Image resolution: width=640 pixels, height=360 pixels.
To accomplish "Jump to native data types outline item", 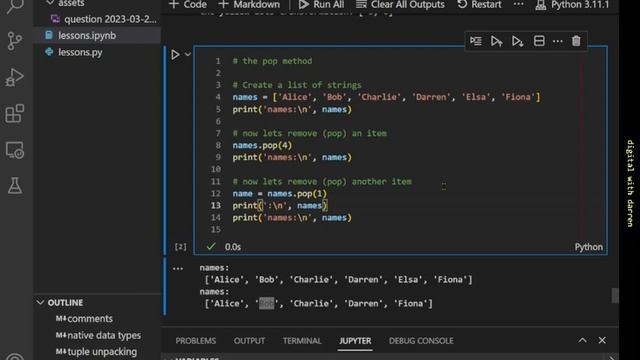I will (104, 335).
